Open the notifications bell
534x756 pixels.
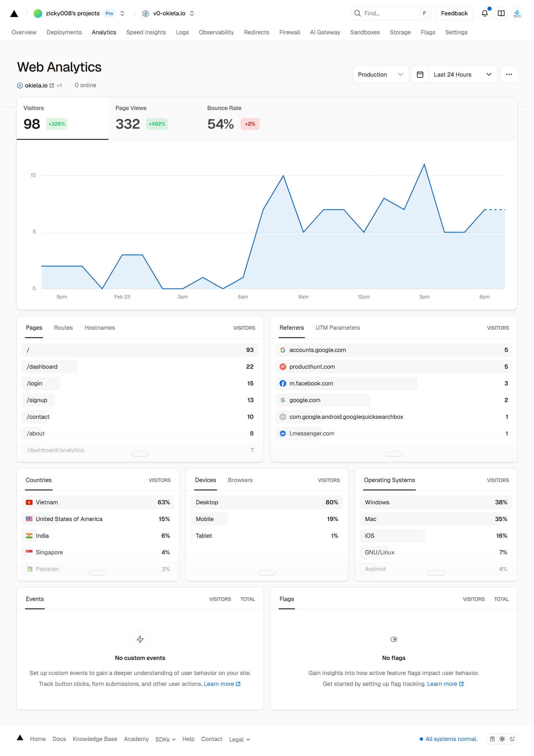pos(484,13)
